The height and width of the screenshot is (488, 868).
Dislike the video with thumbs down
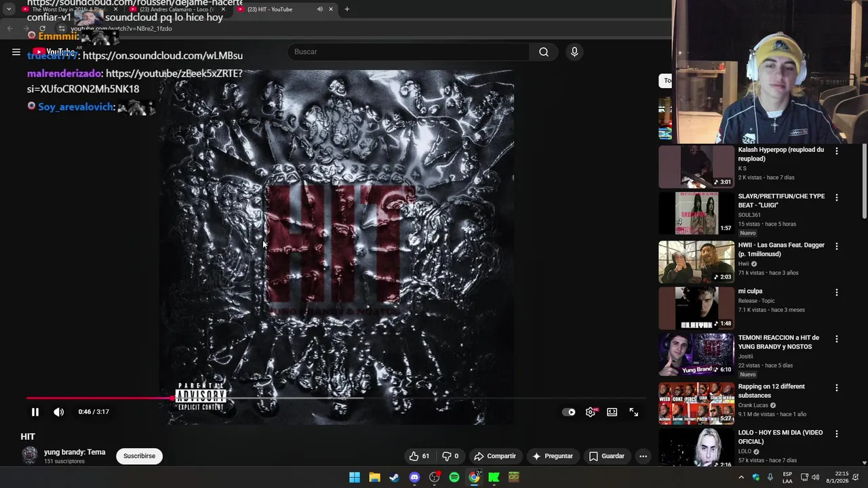pyautogui.click(x=450, y=456)
